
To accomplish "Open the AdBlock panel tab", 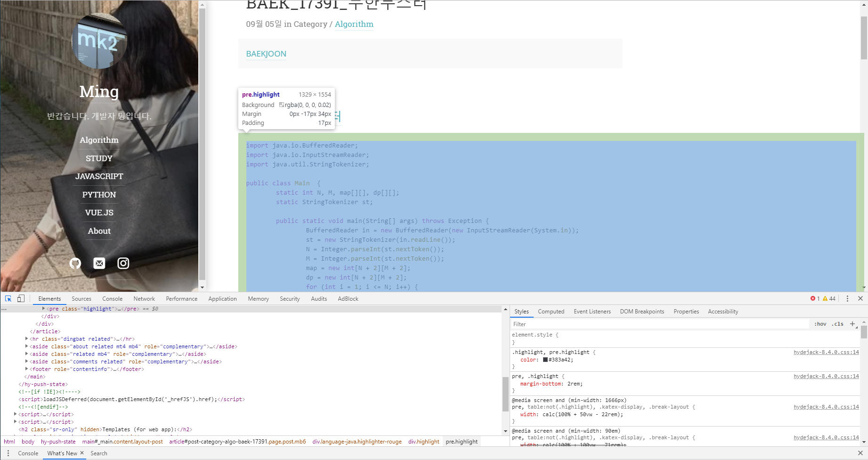I will (348, 298).
